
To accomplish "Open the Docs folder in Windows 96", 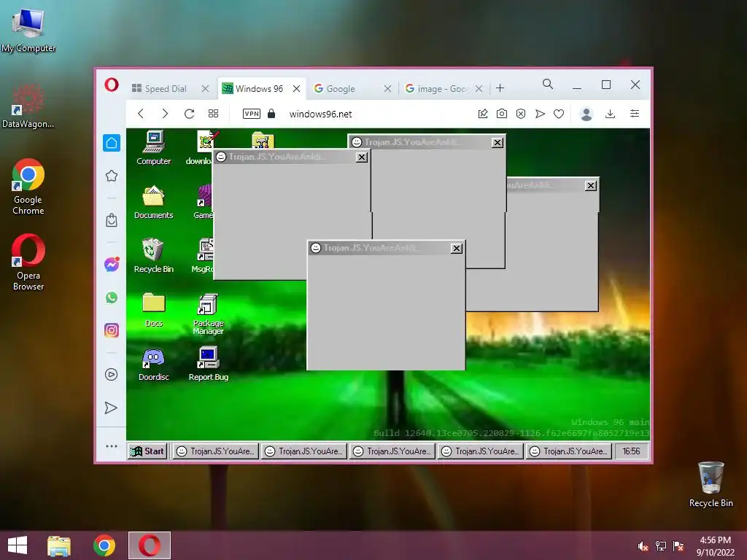I will [x=153, y=309].
